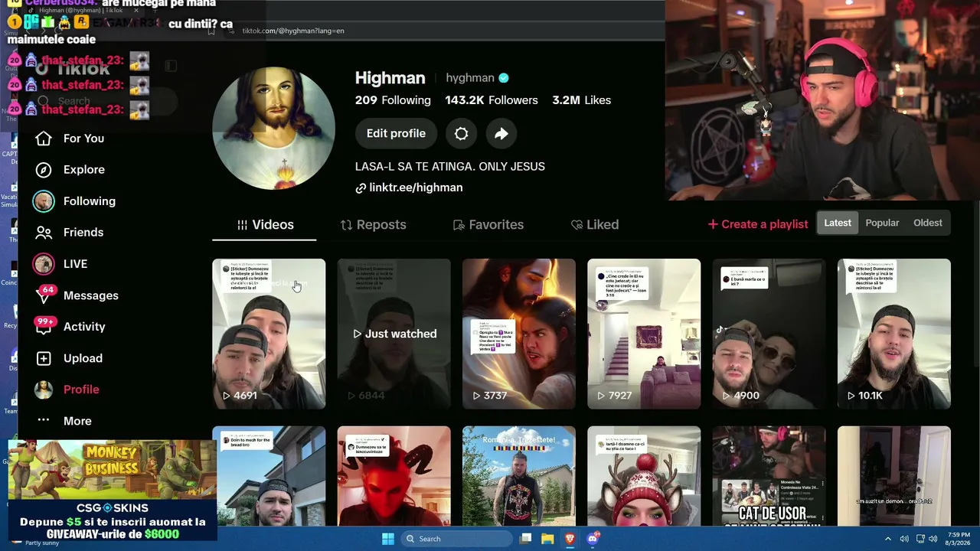
Task: Select For You in the sidebar
Action: 83,139
